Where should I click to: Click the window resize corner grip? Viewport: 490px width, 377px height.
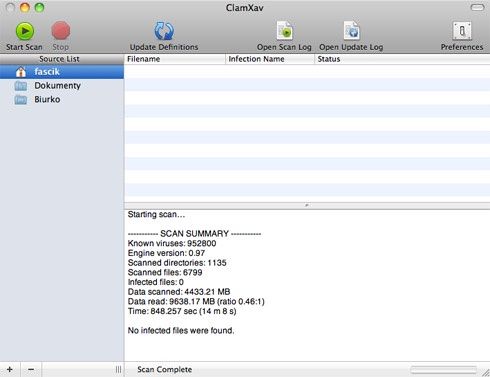(x=485, y=372)
